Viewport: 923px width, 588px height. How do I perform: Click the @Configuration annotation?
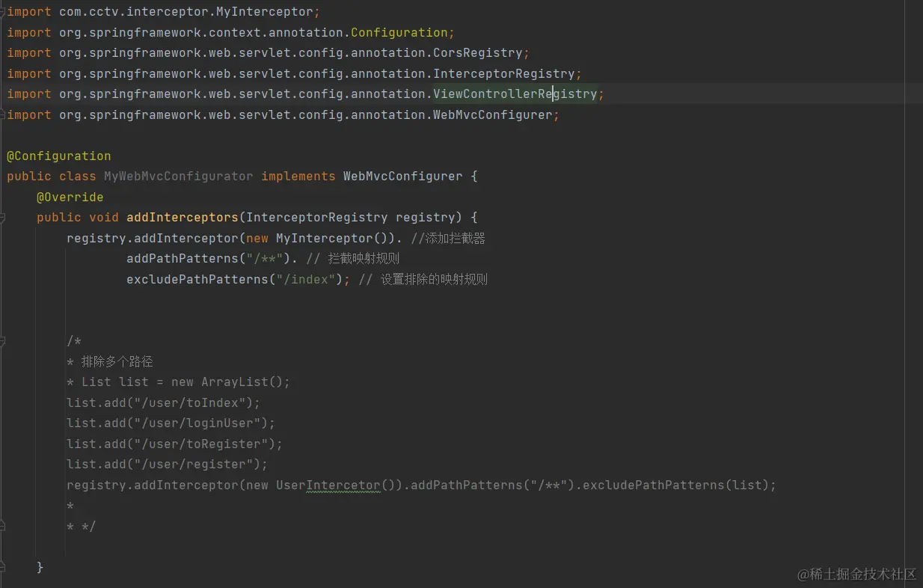[x=59, y=156]
